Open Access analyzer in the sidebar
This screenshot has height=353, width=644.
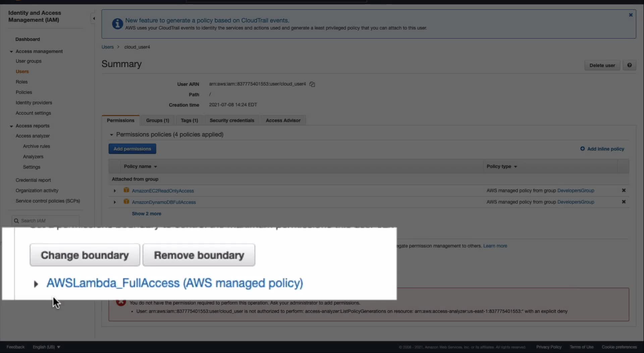[x=33, y=136]
